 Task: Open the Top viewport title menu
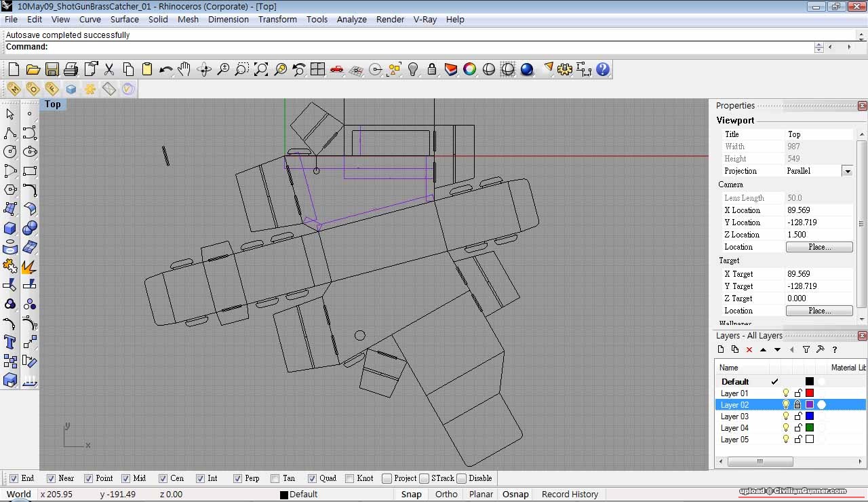point(53,104)
